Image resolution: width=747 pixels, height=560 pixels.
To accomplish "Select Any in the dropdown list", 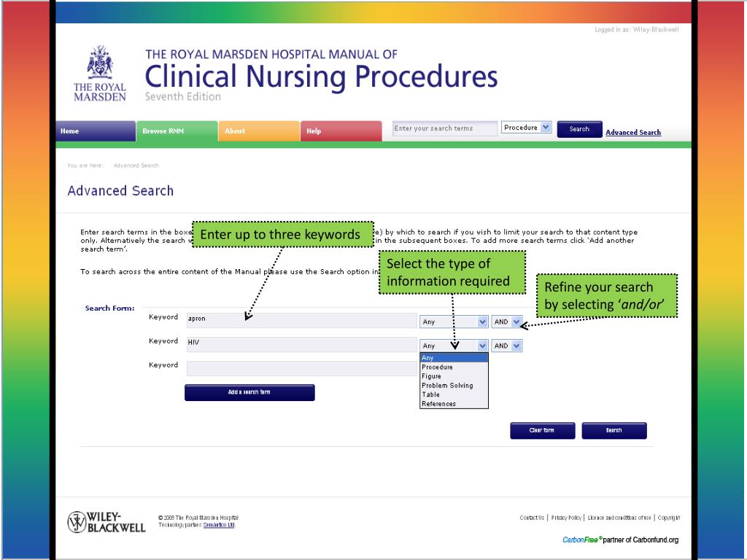I will click(x=454, y=358).
